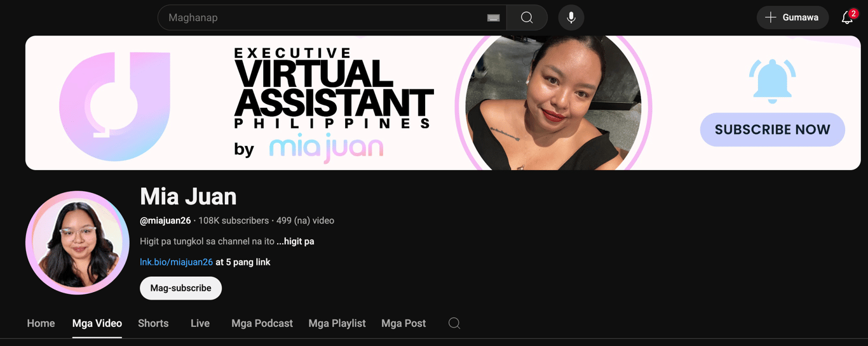Image resolution: width=868 pixels, height=346 pixels.
Task: Click the '499 (na) video' text
Action: pyautogui.click(x=305, y=221)
